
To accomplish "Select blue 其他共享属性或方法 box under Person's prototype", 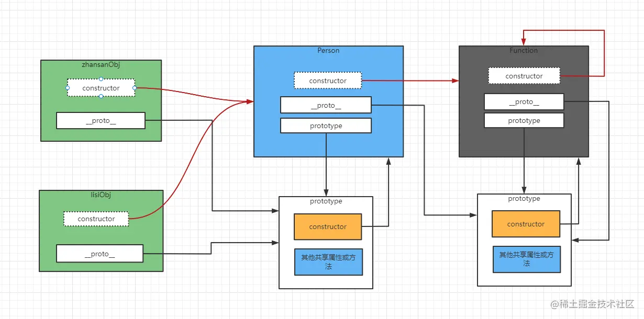I will tap(328, 261).
